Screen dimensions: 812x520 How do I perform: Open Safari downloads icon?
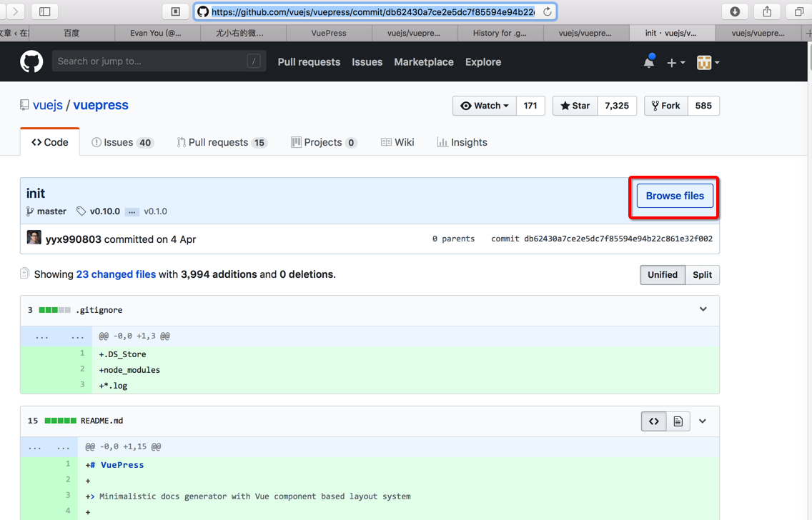[x=735, y=11]
